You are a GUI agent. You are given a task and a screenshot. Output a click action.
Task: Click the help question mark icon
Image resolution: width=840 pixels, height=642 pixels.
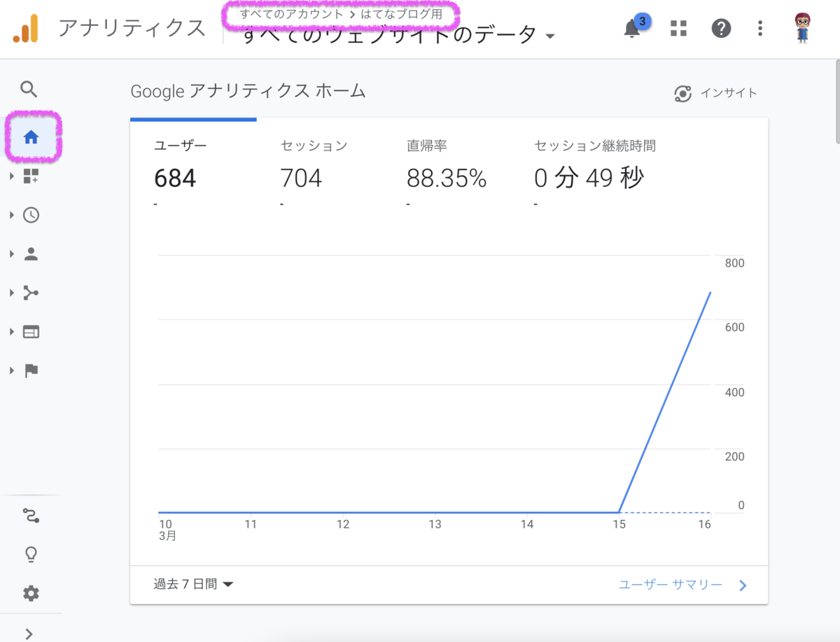pyautogui.click(x=721, y=28)
